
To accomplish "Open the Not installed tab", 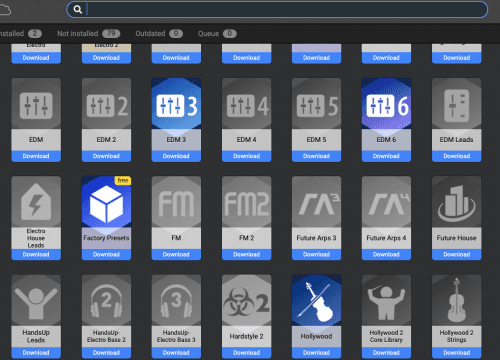I will point(89,34).
